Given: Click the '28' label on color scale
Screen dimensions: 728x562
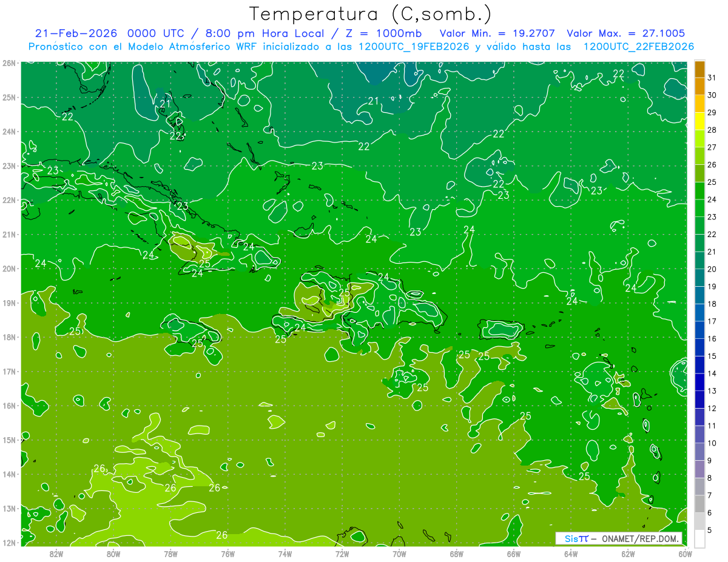Looking at the screenshot, I should tap(712, 130).
